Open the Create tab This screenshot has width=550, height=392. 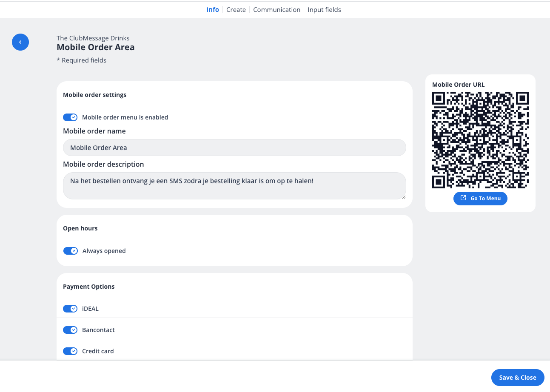[x=236, y=9]
